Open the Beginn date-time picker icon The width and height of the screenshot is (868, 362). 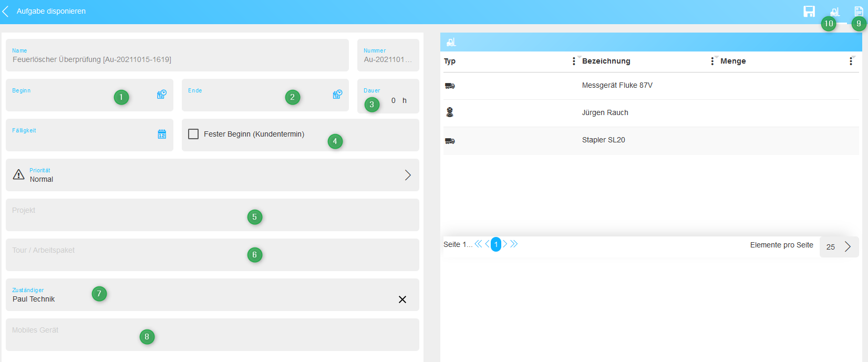162,95
